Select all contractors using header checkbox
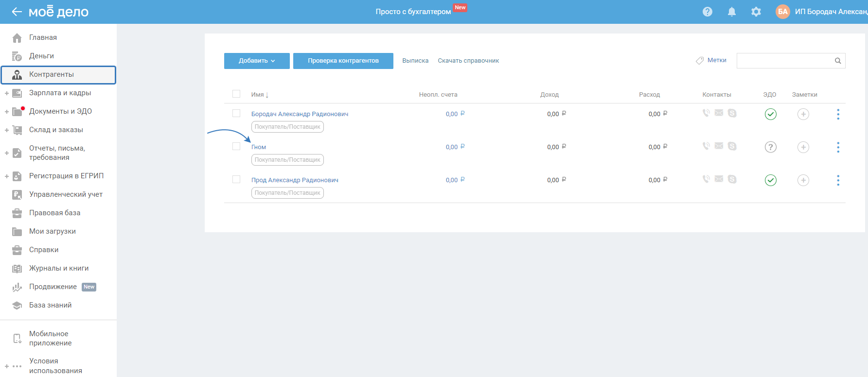Screen dimensions: 868x377 [x=236, y=94]
